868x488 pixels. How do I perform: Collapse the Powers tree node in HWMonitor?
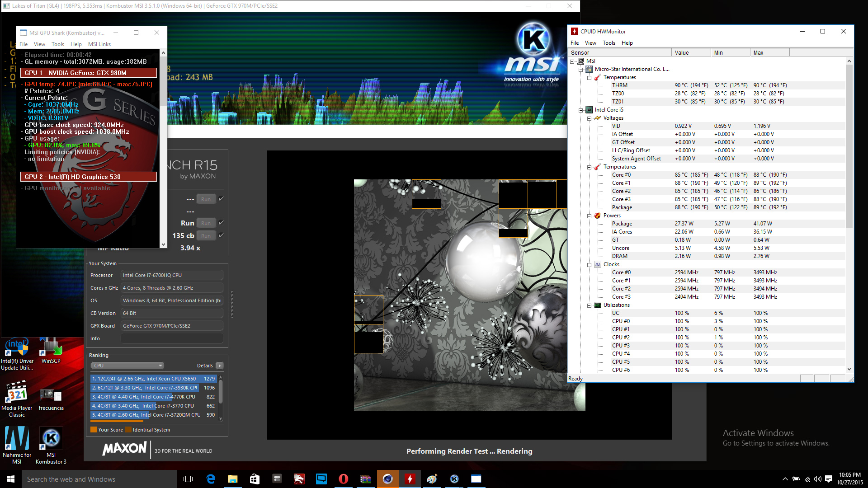click(x=589, y=216)
